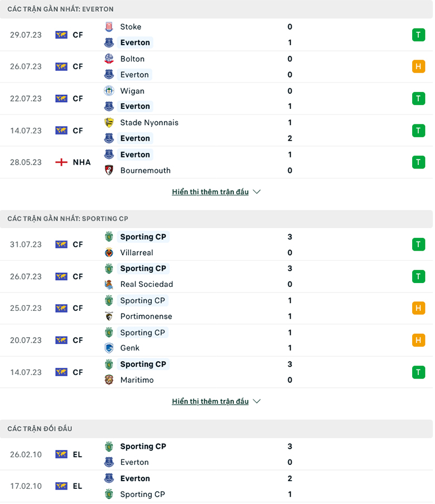This screenshot has height=504, width=435.
Task: Select the Everton club badge
Action: click(x=109, y=42)
